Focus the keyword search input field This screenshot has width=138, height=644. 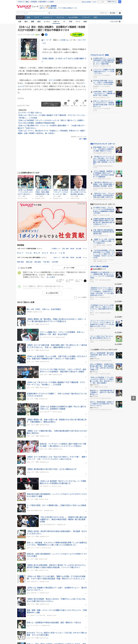(x=32, y=13)
